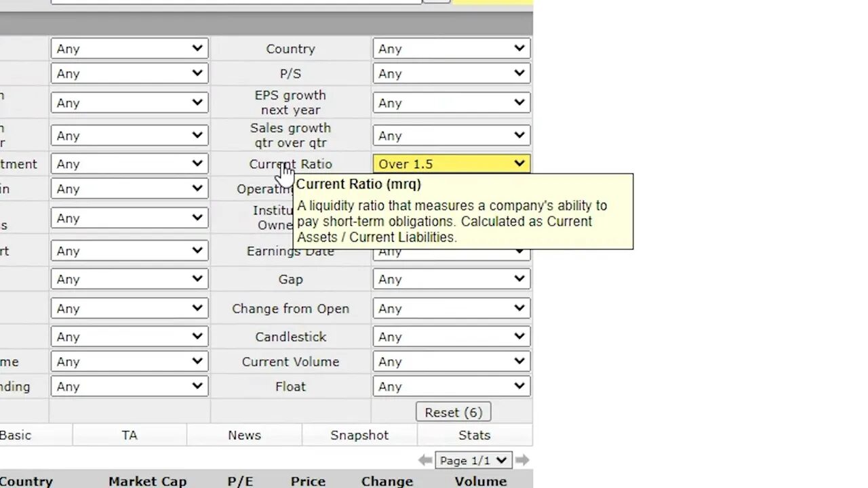Open the EPS growth next year dropdown

click(451, 102)
